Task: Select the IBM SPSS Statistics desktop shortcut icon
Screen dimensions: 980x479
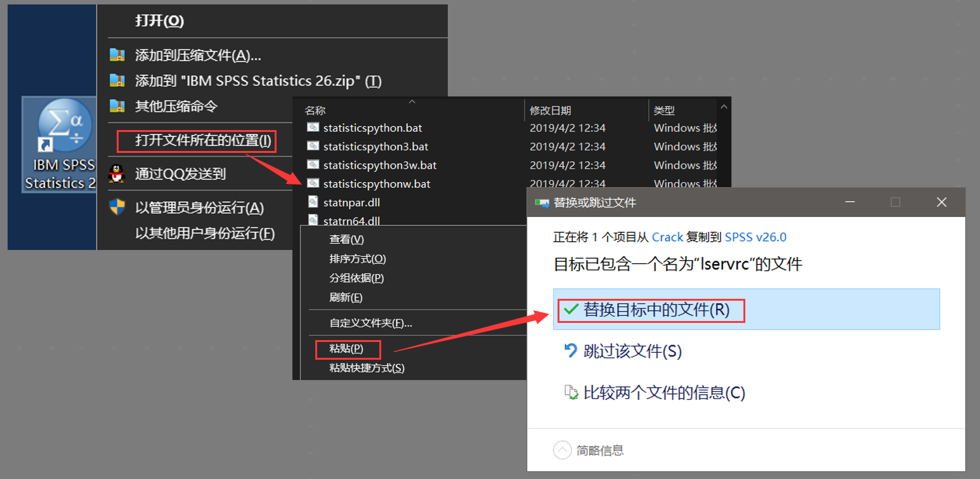Action: pos(60,145)
